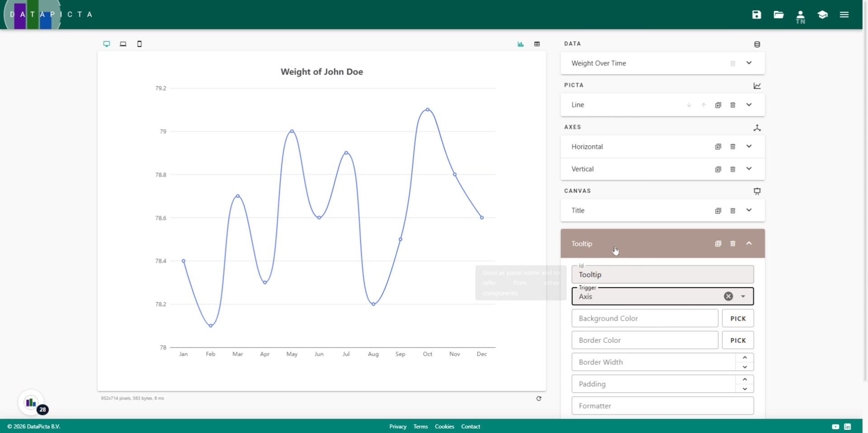Click the Contact footer link
This screenshot has width=868, height=433.
click(470, 426)
